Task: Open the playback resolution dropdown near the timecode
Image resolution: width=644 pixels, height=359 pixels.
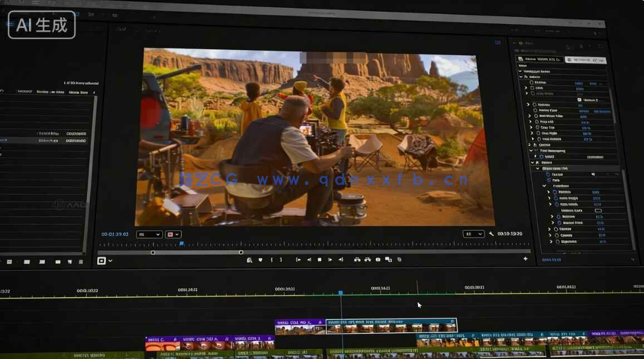Action: [x=473, y=234]
